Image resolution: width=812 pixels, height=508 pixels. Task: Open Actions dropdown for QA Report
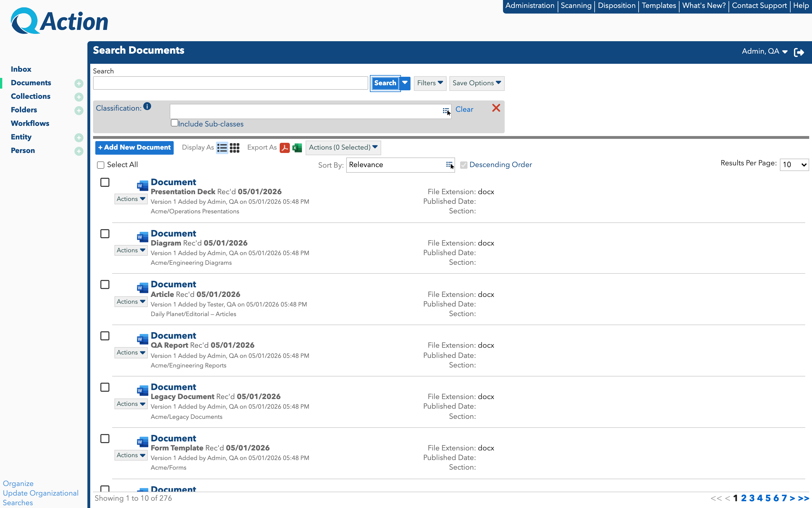point(131,353)
